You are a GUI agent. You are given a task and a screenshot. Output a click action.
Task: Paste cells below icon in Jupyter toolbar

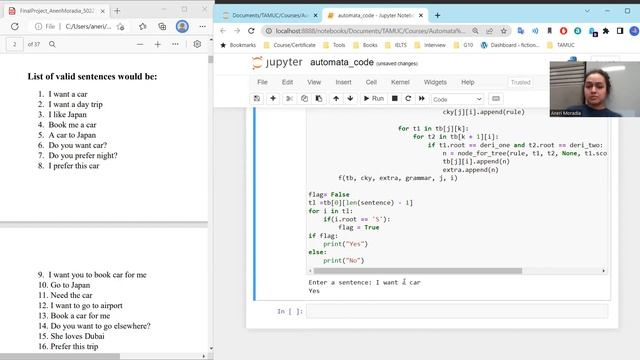point(319,98)
